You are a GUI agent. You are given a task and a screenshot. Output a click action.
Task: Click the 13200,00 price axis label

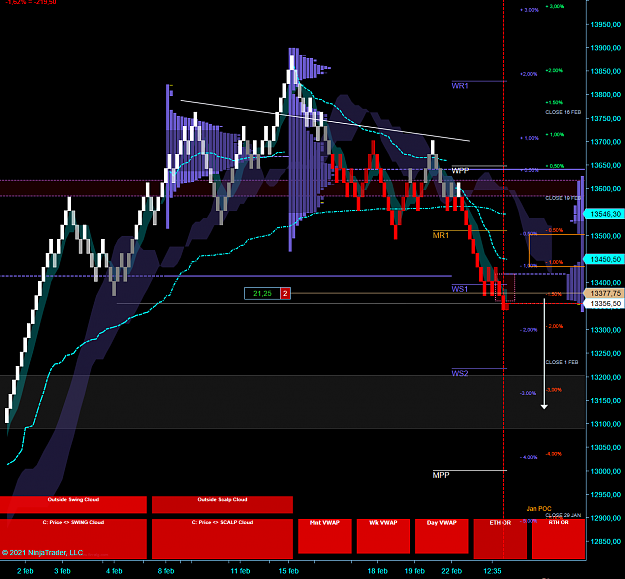605,377
